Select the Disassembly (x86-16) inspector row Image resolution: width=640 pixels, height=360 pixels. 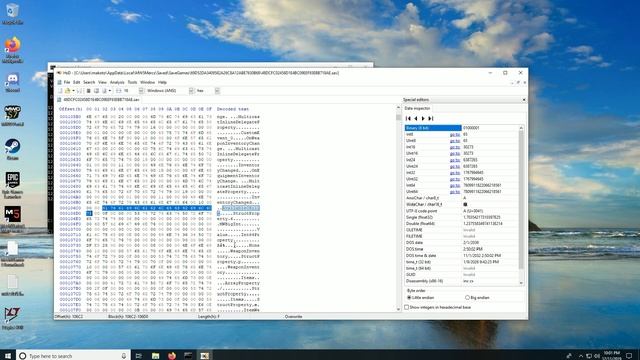pyautogui.click(x=462, y=281)
